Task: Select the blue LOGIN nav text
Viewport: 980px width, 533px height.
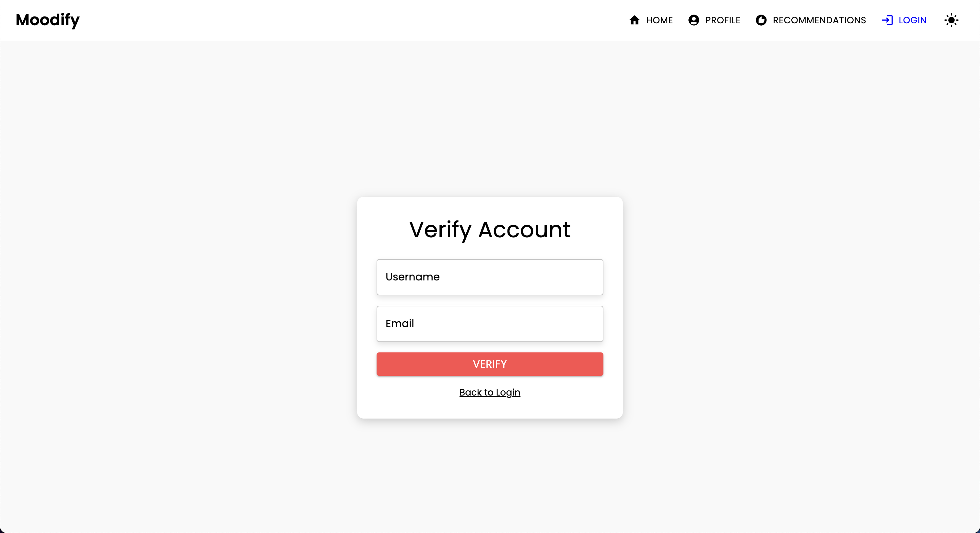Action: [x=912, y=20]
